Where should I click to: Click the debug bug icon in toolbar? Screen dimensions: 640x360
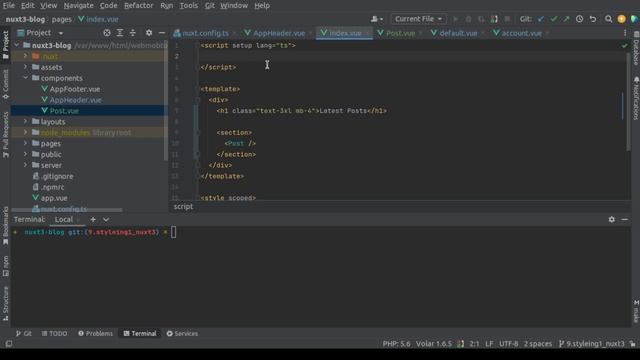pyautogui.click(x=469, y=19)
